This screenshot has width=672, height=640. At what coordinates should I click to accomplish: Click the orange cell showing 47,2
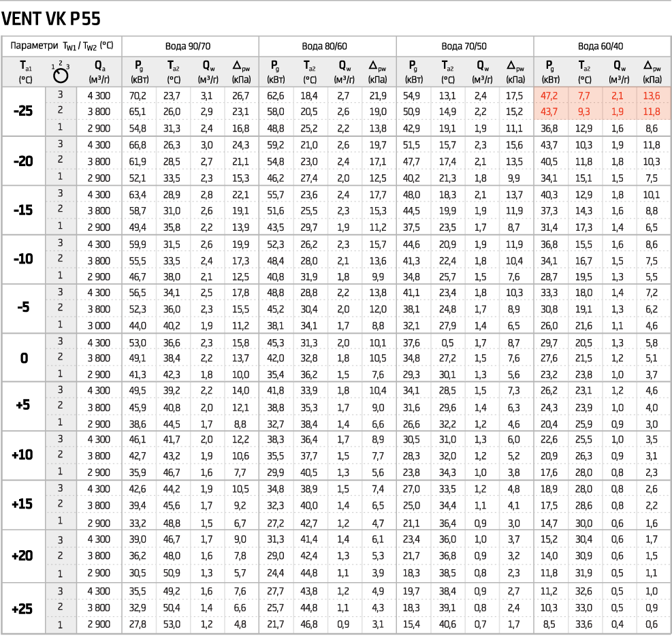(x=550, y=96)
